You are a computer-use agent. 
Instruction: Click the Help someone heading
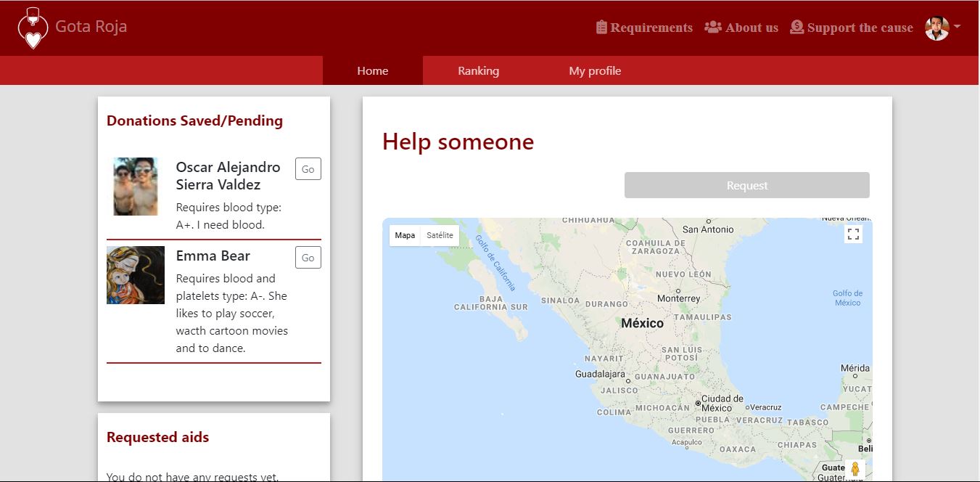coord(458,141)
